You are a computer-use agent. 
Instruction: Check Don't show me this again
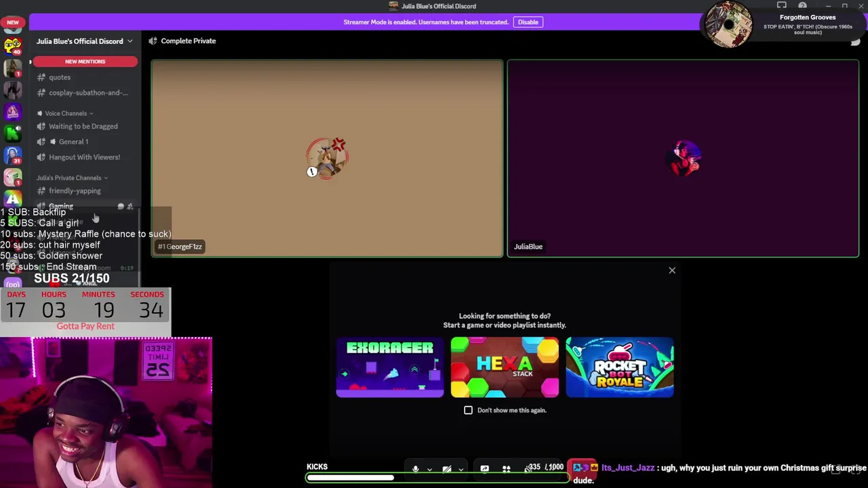coord(468,410)
